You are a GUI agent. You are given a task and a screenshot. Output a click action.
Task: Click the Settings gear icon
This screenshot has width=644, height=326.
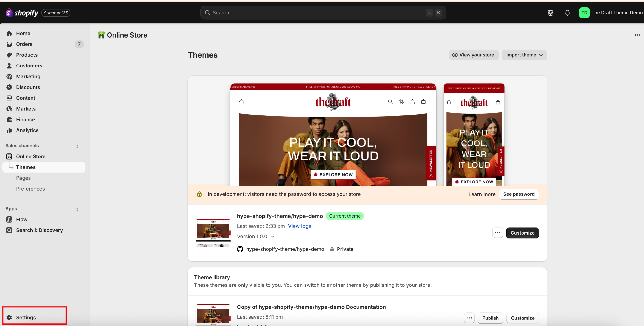pyautogui.click(x=9, y=317)
